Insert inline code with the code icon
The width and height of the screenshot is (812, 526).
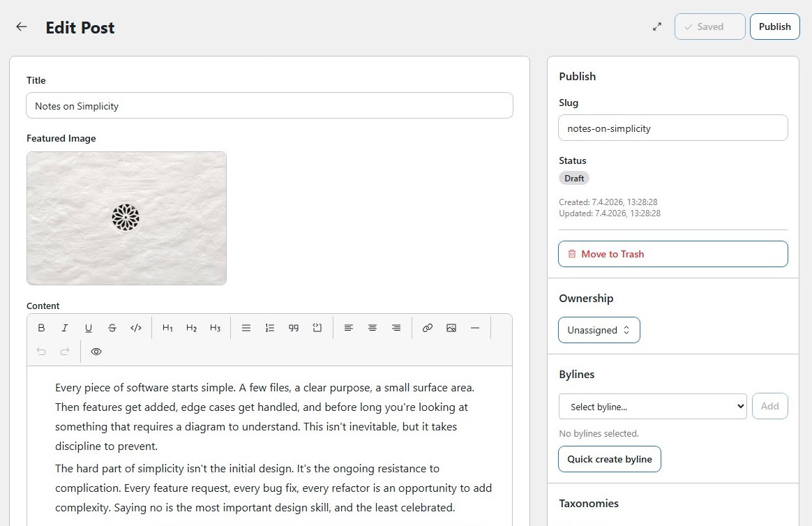[x=136, y=328]
